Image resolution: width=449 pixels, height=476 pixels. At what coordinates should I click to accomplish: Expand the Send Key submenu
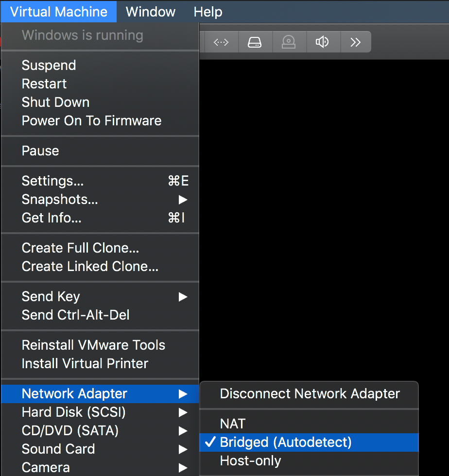point(100,297)
